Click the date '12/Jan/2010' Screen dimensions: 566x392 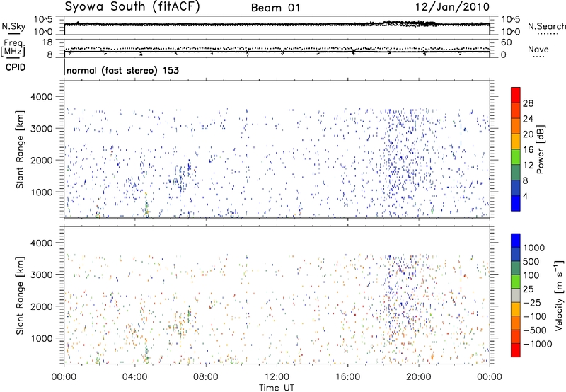452,6
